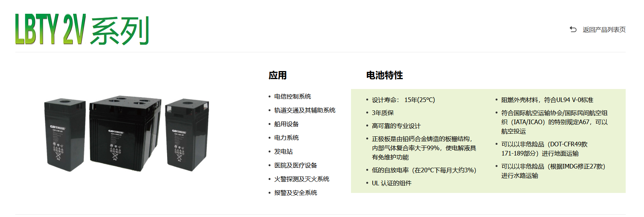The width and height of the screenshot is (644, 217).
Task: Click the UL 认证的组件 feature line
Action: point(392,183)
